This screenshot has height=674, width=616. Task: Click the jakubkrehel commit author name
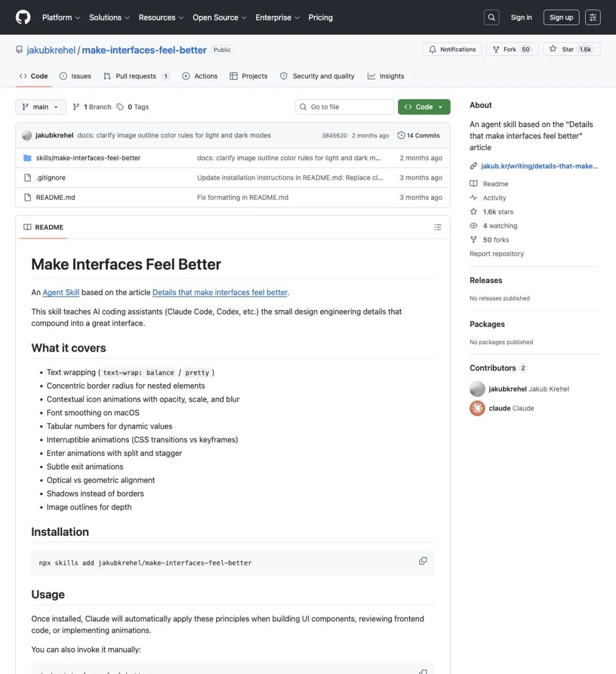coord(54,135)
